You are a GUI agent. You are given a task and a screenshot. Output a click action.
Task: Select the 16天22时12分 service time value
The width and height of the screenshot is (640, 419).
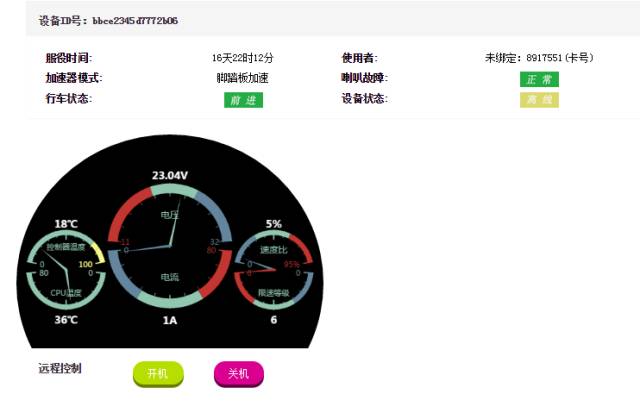tap(243, 58)
